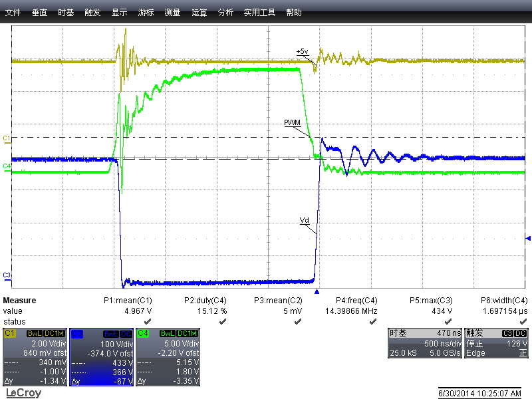Open the 显示 (Display) menu
Image resolution: width=532 pixels, height=399 pixels.
pos(120,13)
